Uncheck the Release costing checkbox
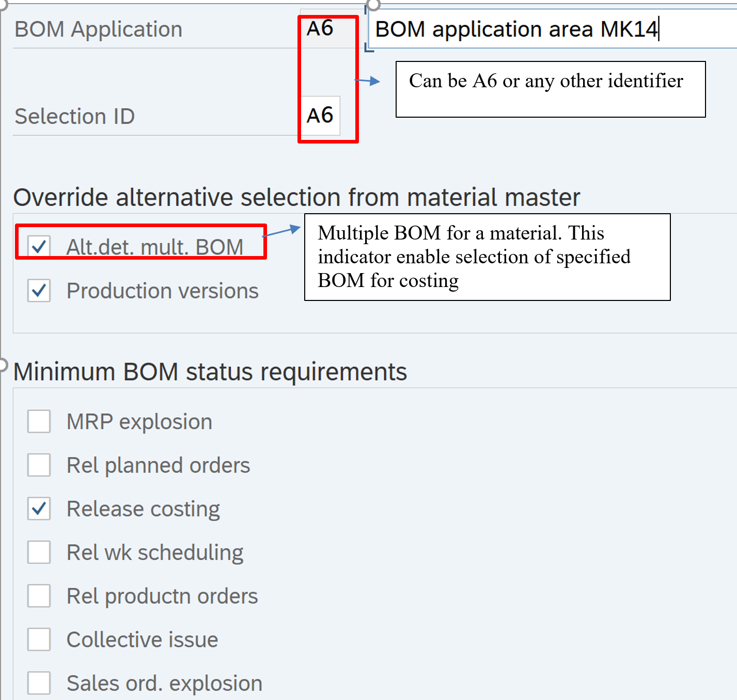 [39, 508]
